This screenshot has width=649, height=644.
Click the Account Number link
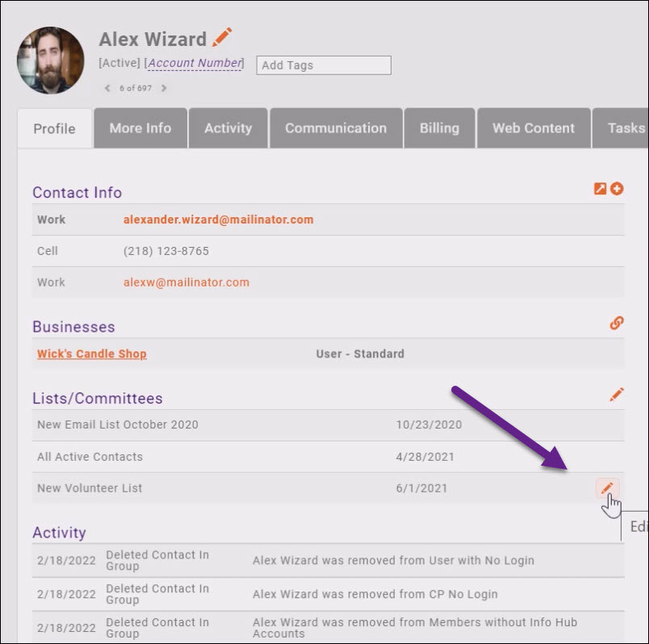click(x=195, y=63)
